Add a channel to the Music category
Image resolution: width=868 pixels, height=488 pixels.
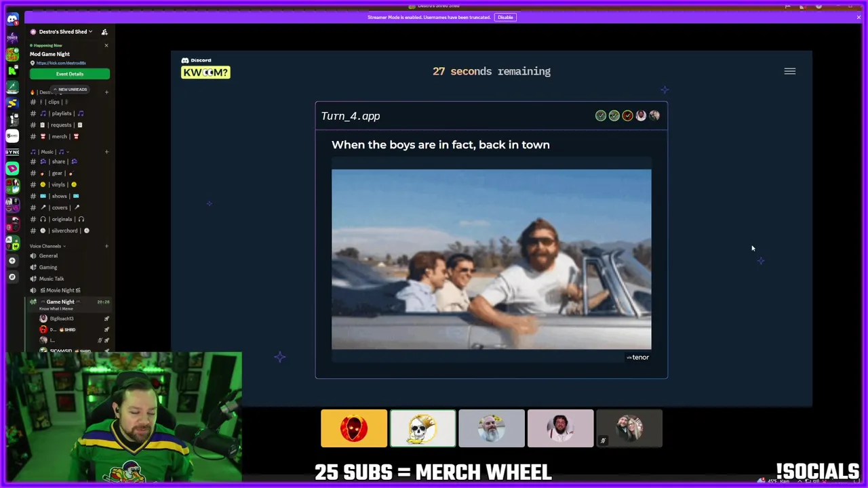click(x=106, y=152)
